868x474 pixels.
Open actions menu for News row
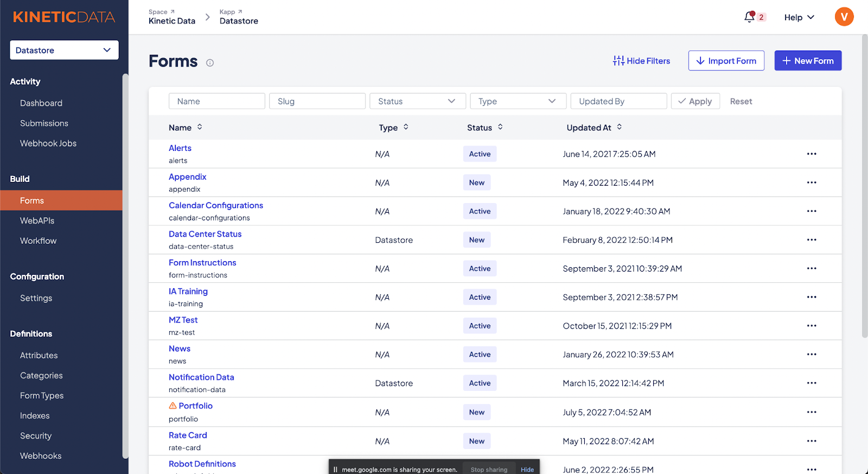(812, 355)
